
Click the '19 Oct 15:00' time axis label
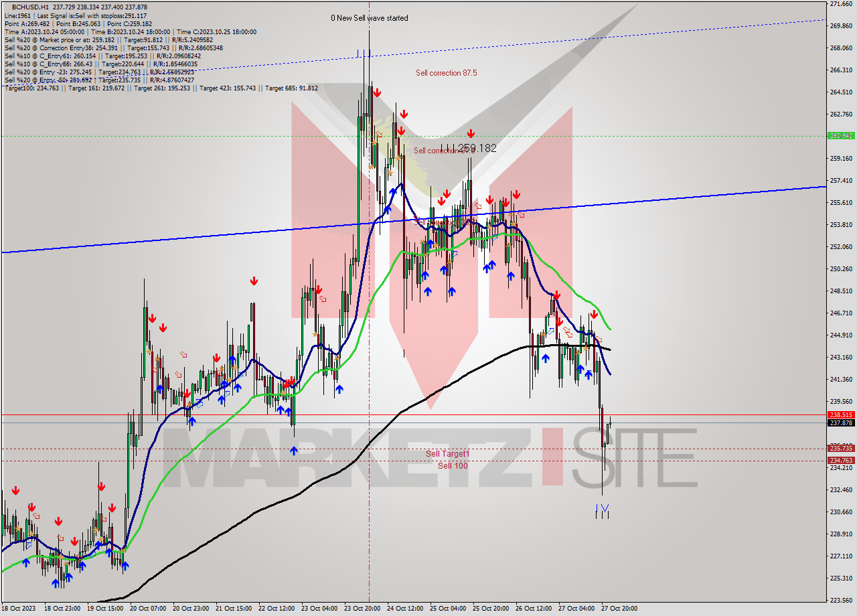tap(105, 609)
